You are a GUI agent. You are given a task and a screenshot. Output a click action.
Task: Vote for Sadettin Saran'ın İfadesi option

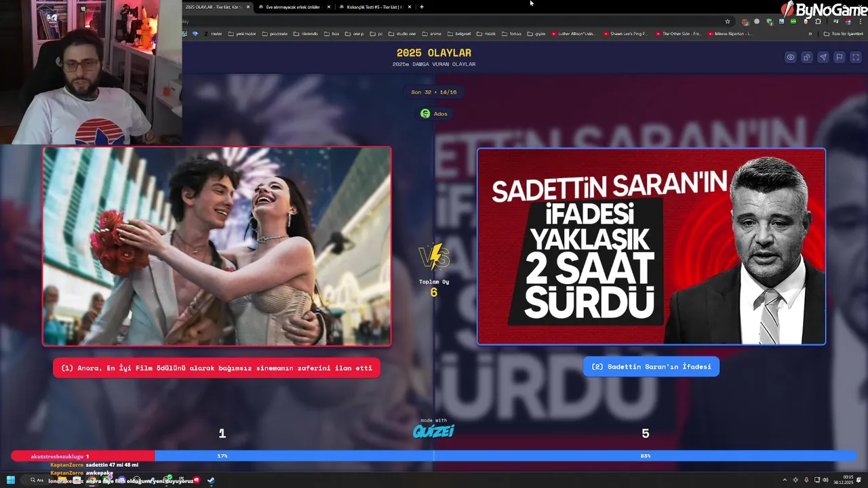651,367
